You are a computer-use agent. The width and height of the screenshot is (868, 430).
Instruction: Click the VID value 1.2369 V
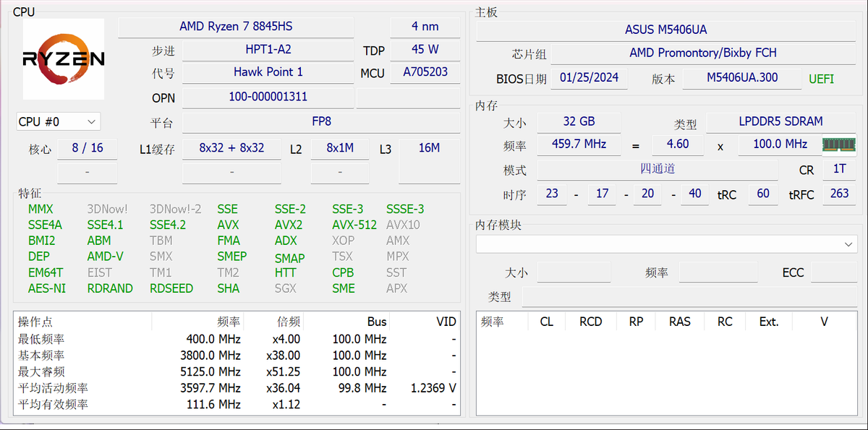click(433, 388)
